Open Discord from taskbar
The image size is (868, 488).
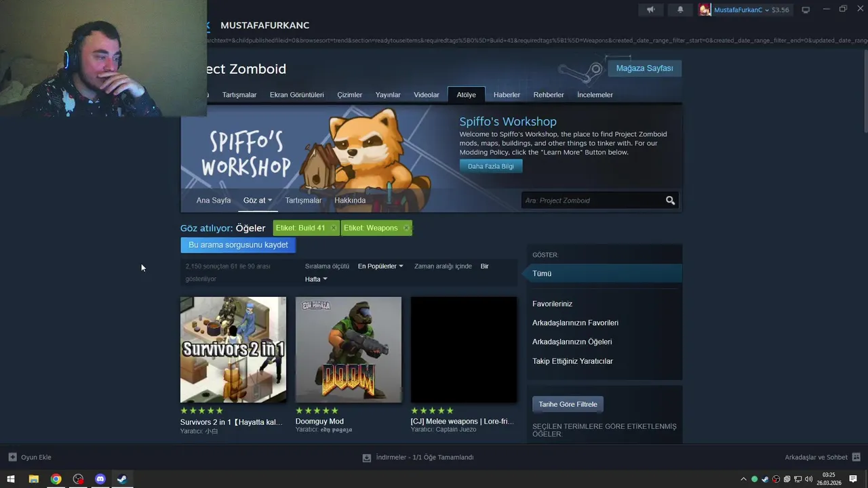pyautogui.click(x=100, y=479)
